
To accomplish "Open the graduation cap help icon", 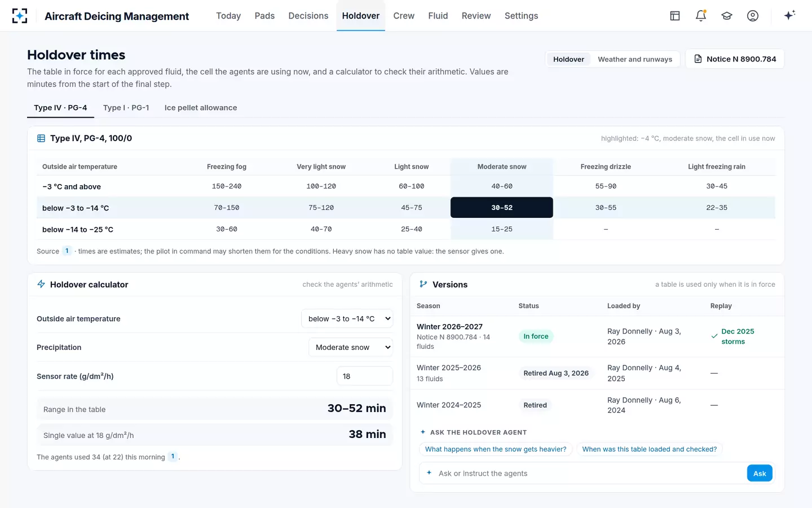I will point(727,16).
